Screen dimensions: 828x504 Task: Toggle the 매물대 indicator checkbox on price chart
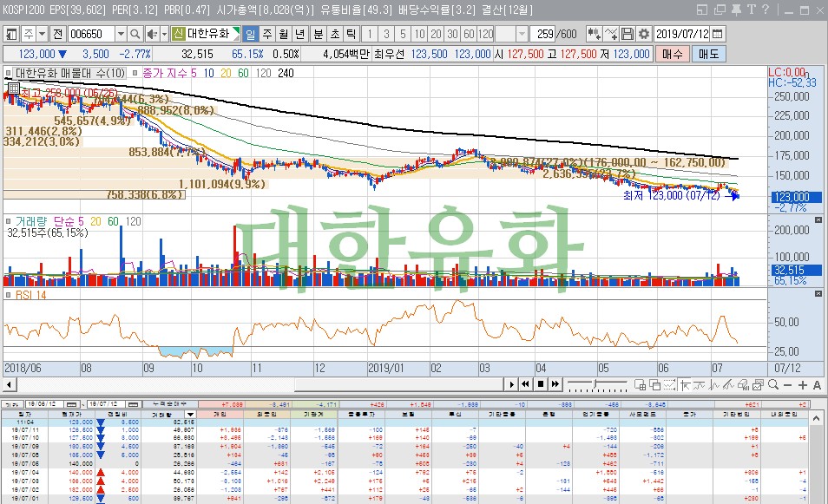(x=9, y=73)
